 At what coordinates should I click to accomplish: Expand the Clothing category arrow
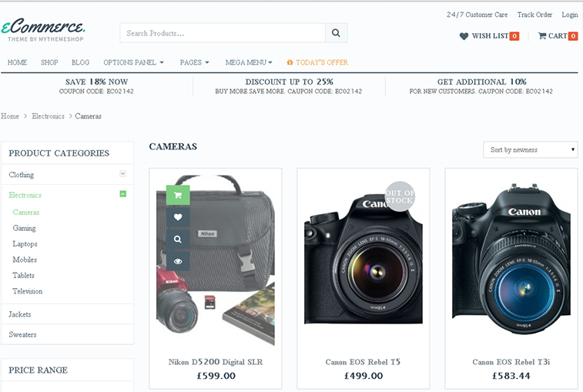click(122, 174)
